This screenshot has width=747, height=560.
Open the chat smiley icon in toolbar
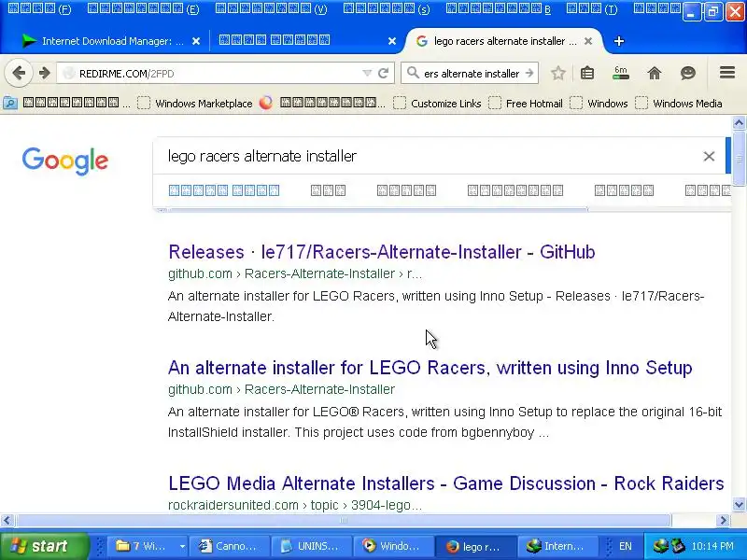688,74
